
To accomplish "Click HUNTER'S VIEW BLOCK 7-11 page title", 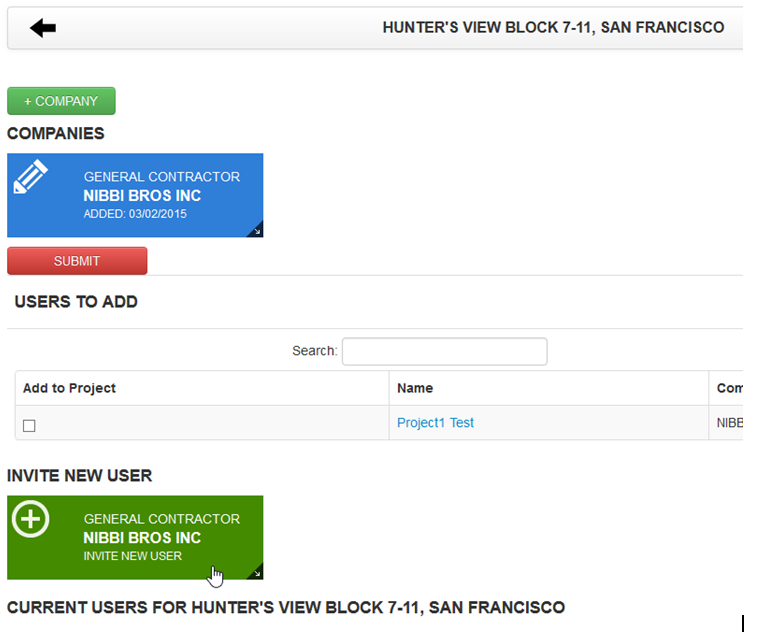I will [553, 27].
